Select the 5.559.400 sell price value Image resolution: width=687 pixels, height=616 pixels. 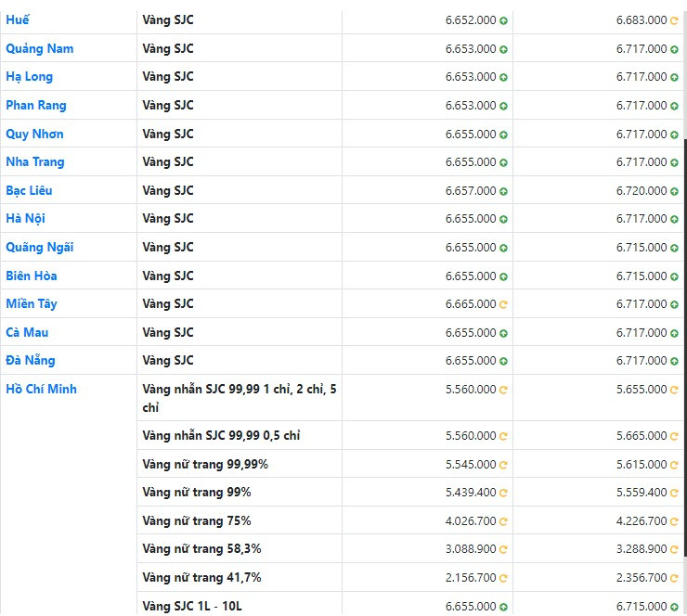pyautogui.click(x=642, y=493)
